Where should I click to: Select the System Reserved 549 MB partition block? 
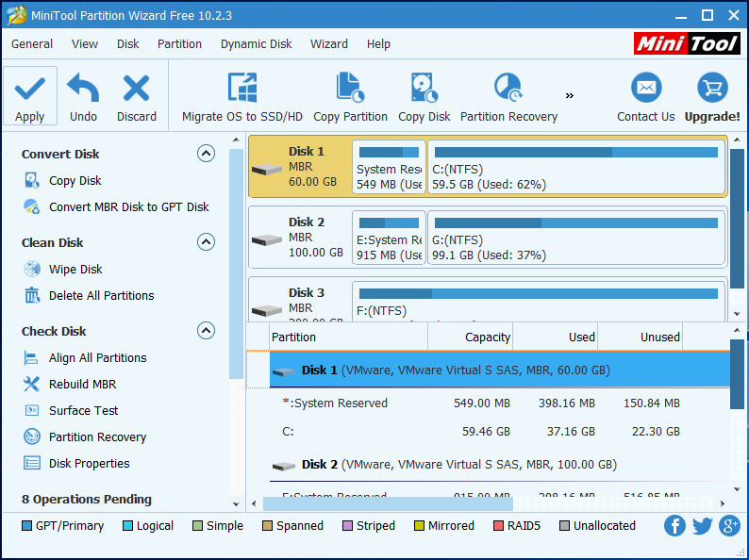pyautogui.click(x=389, y=167)
